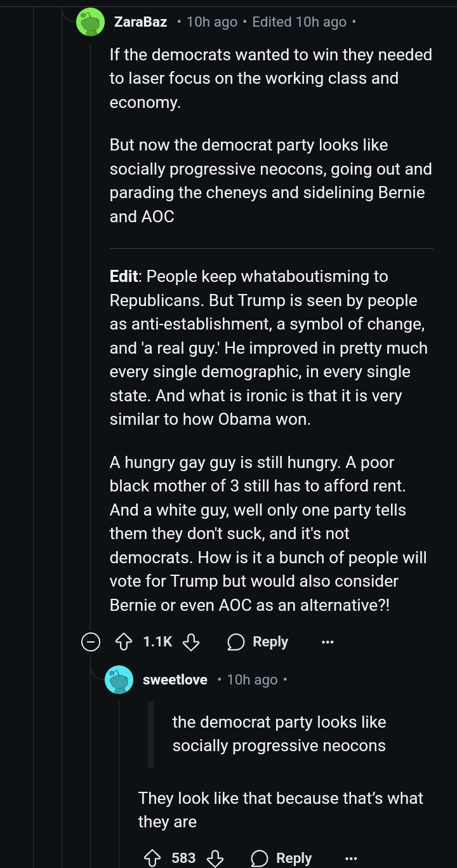Viewport: 457px width, 868px height.
Task: Click the 583 vote count
Action: click(x=183, y=858)
